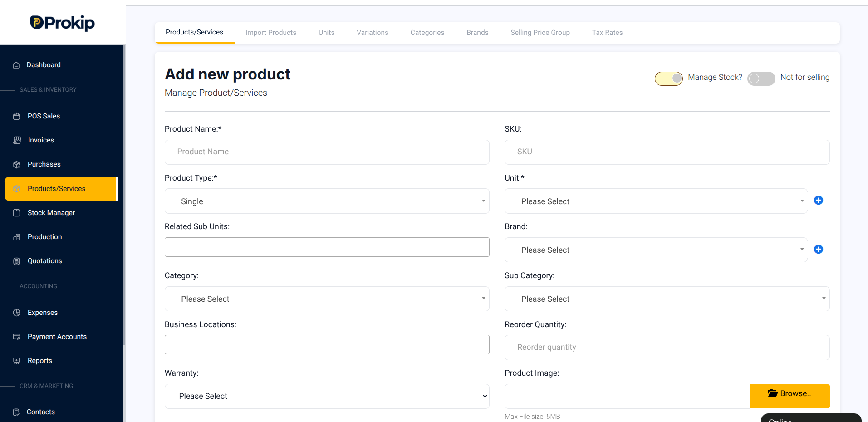Screen dimensions: 868x422
Task: Click the Purchases sidebar icon
Action: (17, 164)
